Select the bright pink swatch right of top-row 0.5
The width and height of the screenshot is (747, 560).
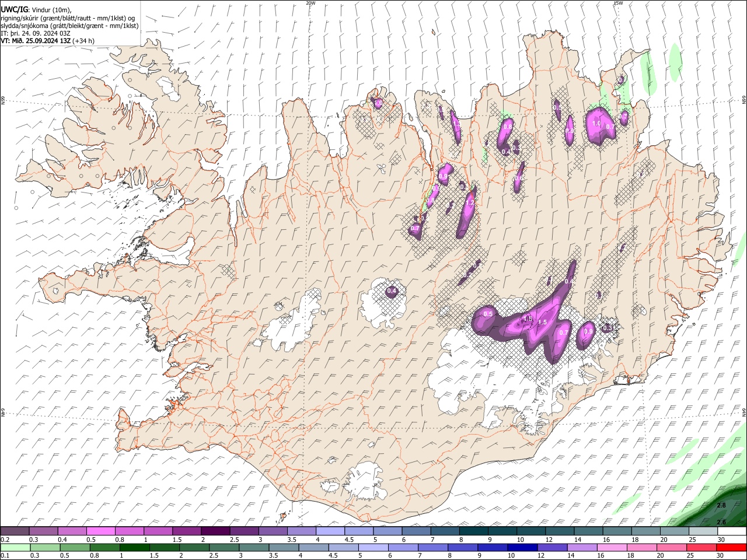(101, 531)
